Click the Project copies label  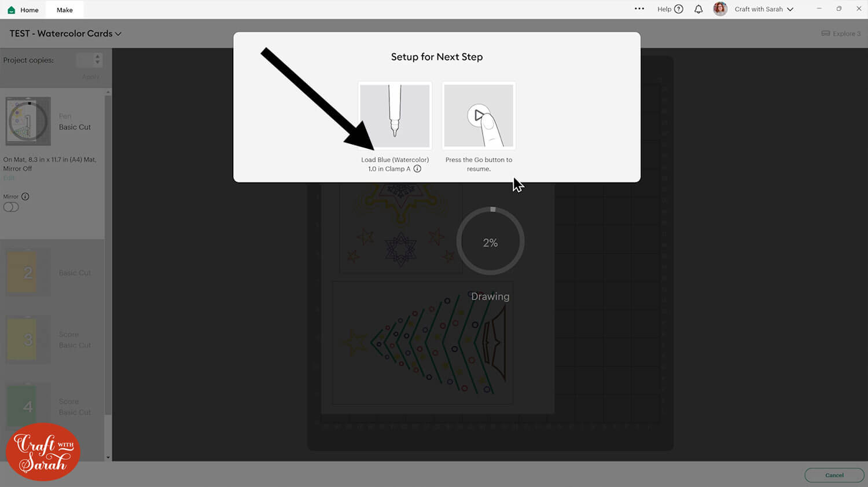click(28, 60)
